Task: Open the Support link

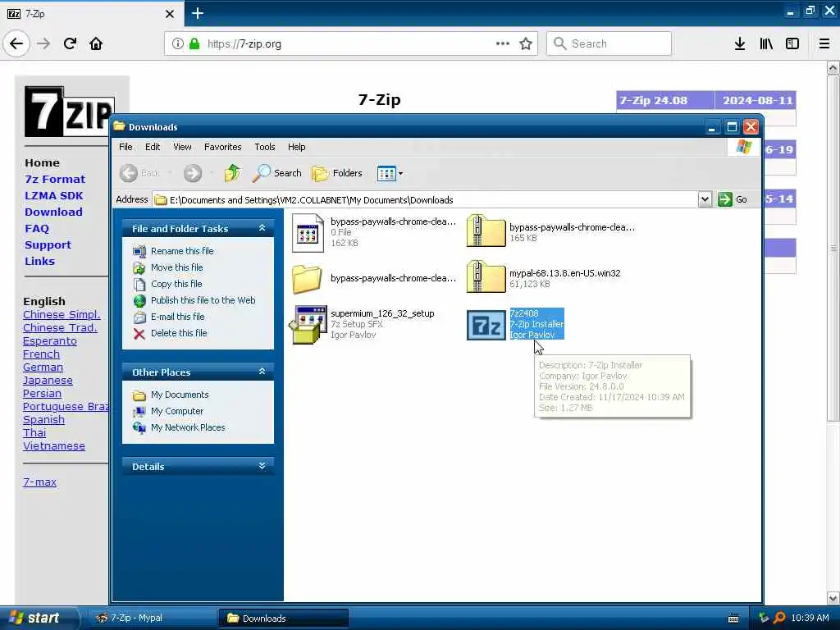Action: (x=48, y=244)
